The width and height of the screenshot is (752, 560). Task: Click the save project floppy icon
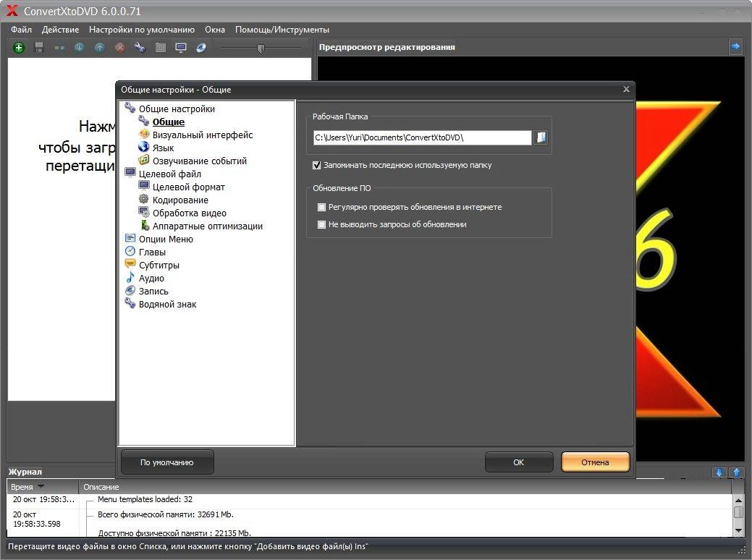39,47
